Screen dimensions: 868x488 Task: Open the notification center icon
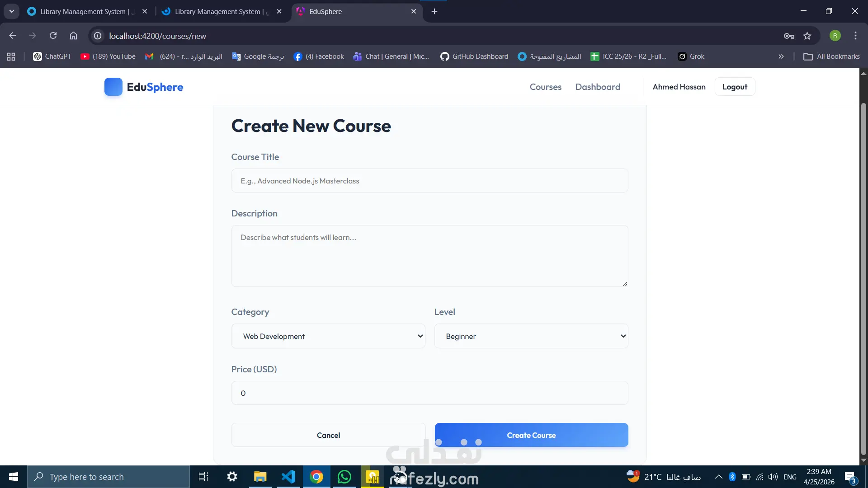pyautogui.click(x=850, y=477)
